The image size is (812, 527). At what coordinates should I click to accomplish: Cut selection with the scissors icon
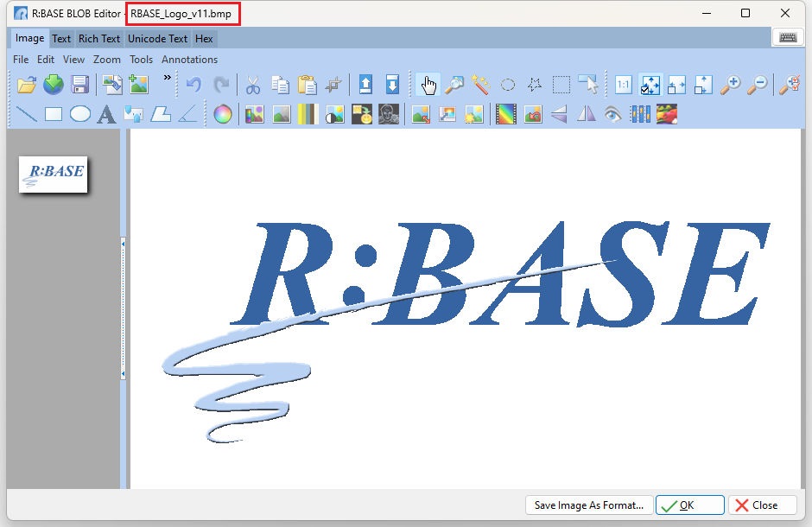point(253,85)
